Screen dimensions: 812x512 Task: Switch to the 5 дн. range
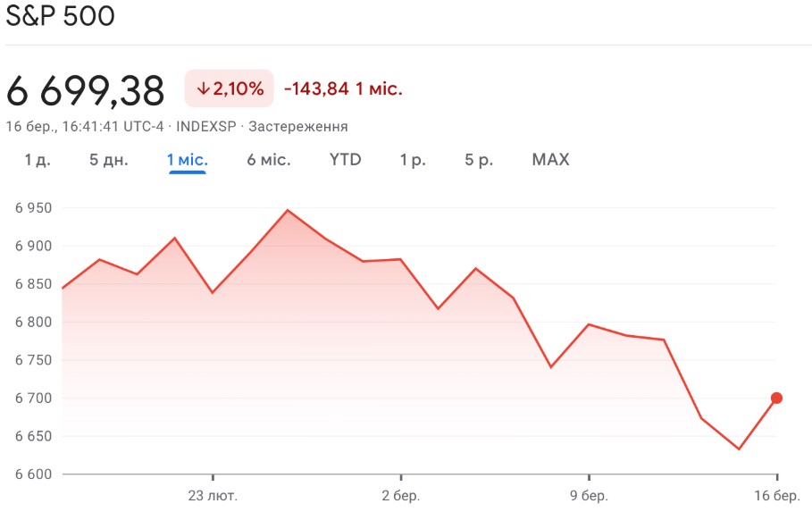click(109, 160)
